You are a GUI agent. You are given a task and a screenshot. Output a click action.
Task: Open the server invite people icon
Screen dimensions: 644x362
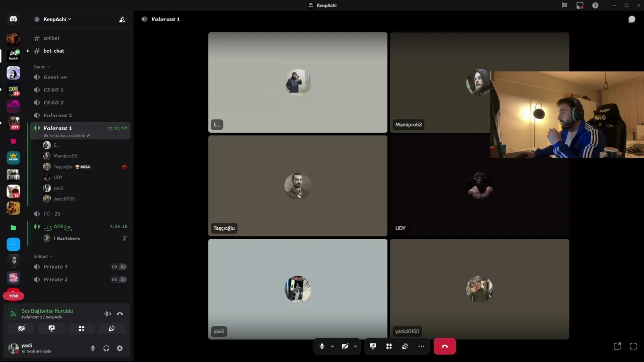pos(122,20)
